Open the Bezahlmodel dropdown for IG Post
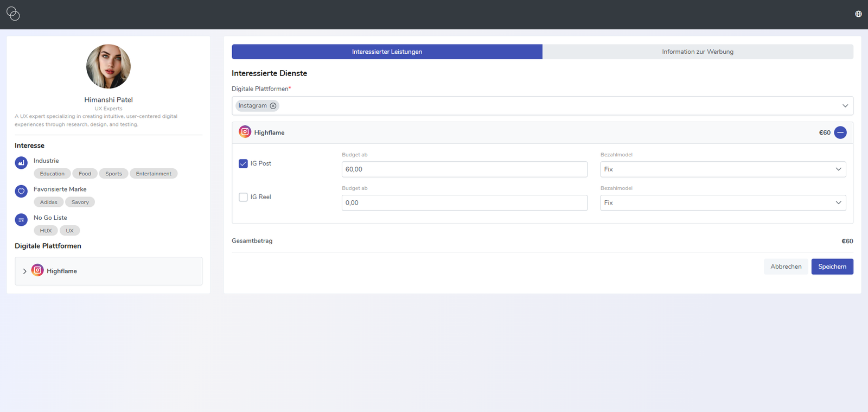The image size is (868, 412). click(723, 169)
